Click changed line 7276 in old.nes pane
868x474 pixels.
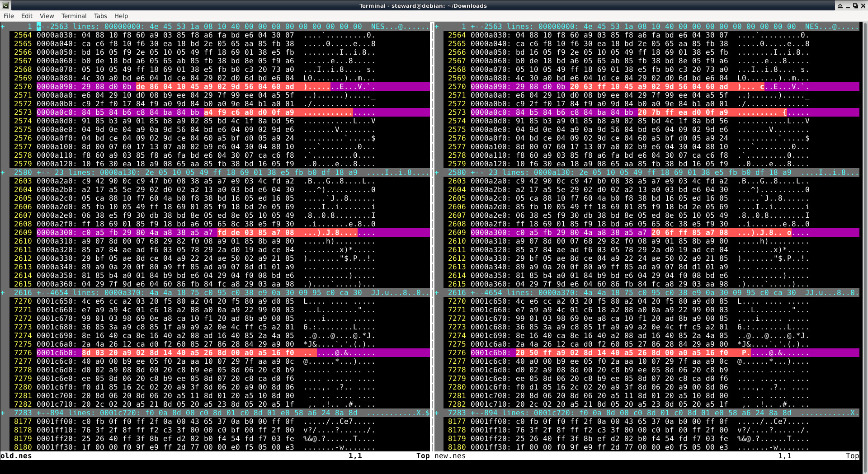tap(215, 353)
